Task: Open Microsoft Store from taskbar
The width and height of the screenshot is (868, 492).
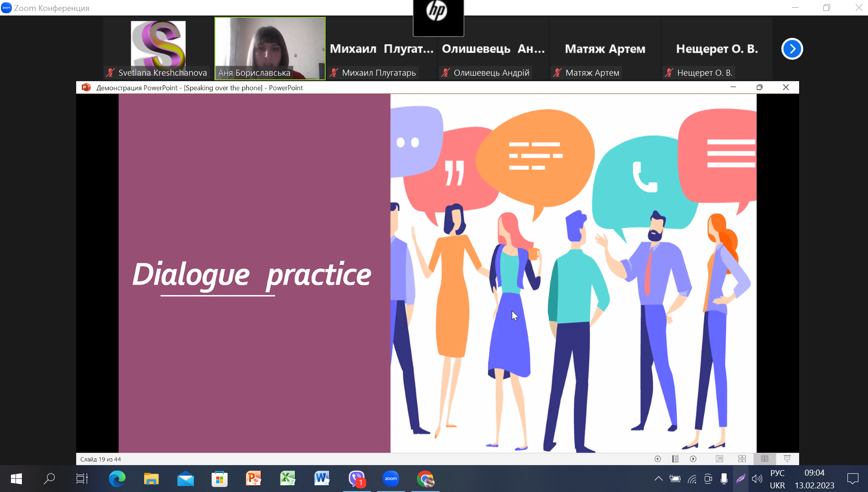Action: click(219, 479)
